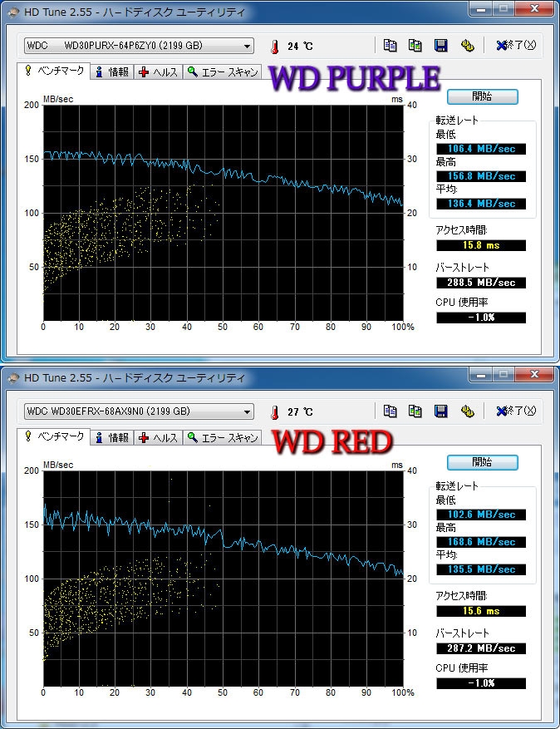Click HD Tune app icon in upper title bar
Image resolution: width=560 pixels, height=729 pixels.
[x=13, y=12]
